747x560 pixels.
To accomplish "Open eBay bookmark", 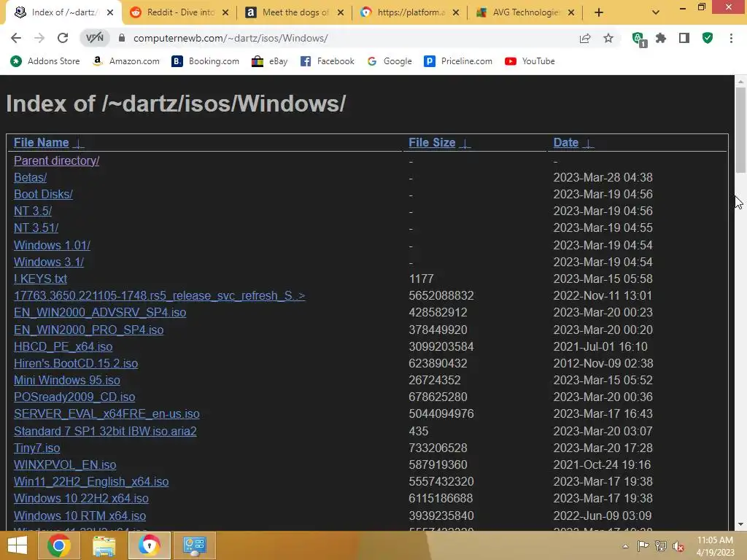I will 270,61.
